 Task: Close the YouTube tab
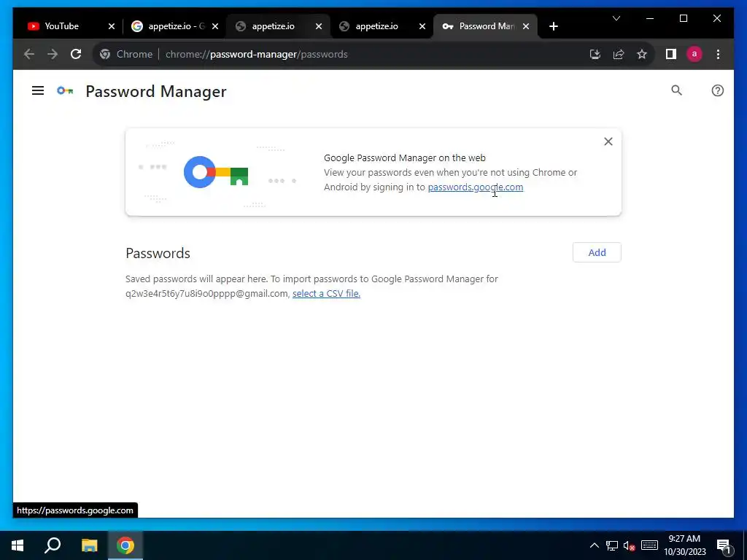(x=112, y=26)
